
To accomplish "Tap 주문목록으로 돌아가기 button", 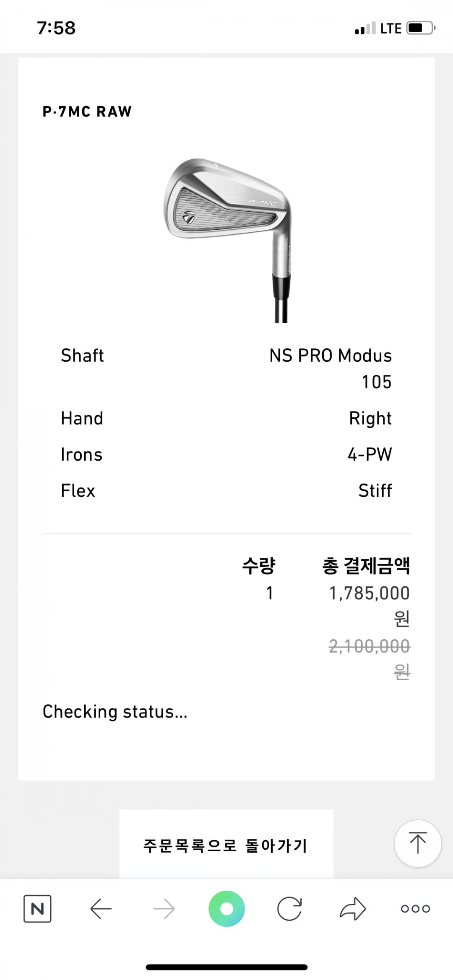I will coord(226,845).
